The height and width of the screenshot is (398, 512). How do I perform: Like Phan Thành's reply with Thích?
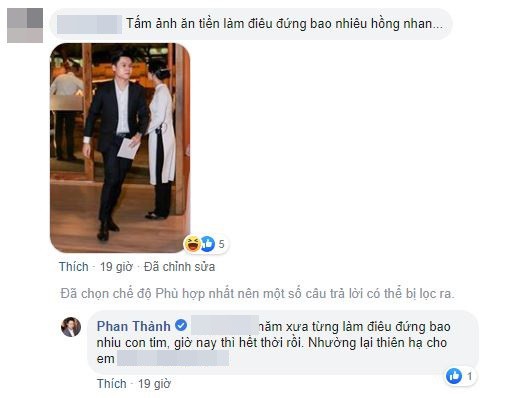[x=111, y=384]
